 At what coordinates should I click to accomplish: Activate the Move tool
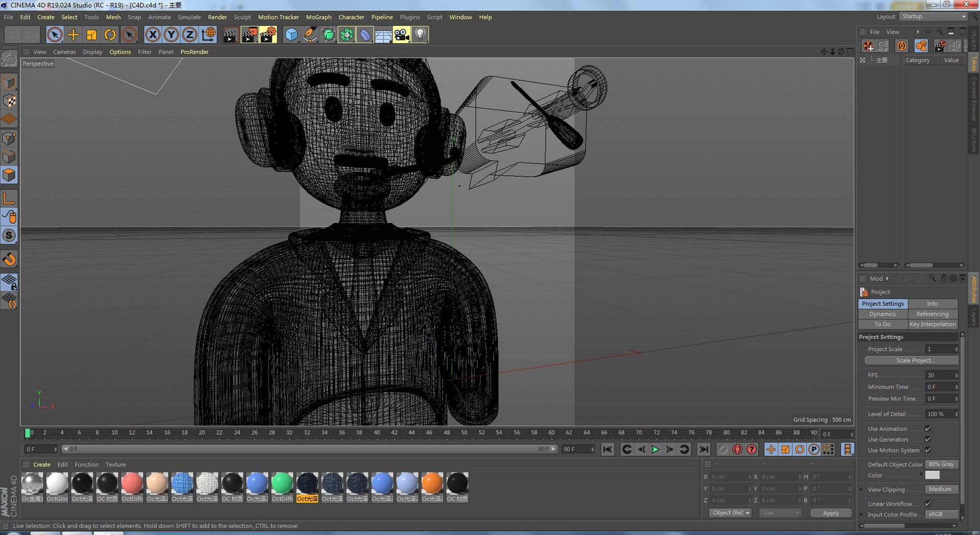pos(73,35)
